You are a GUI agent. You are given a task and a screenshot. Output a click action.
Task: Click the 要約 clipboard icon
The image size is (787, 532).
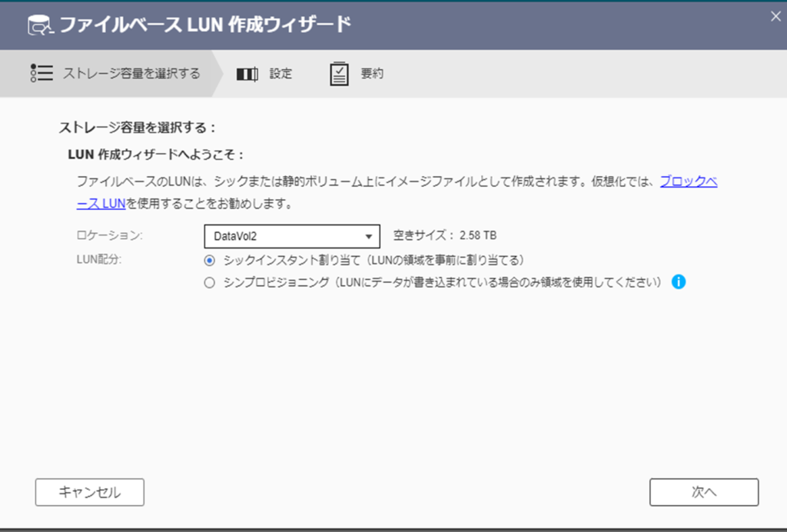(x=339, y=74)
